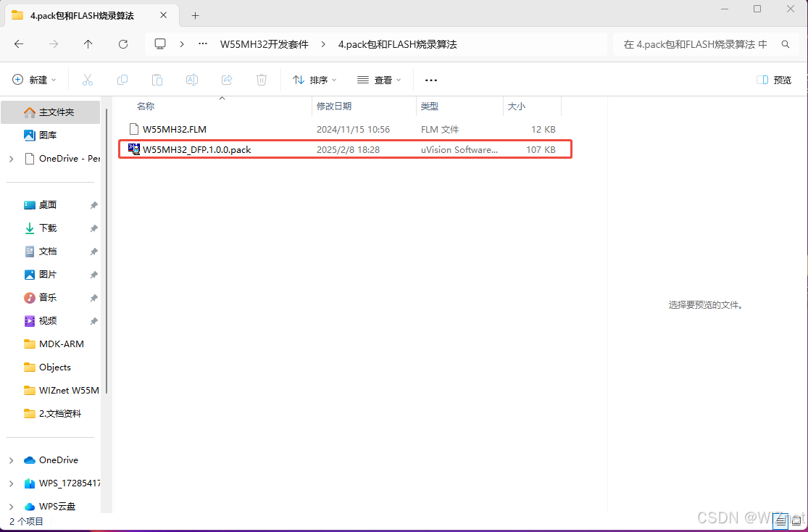Screen dimensions: 808x532
Task: Open 2.文档资料 folder in sidebar
Action: [x=53, y=413]
